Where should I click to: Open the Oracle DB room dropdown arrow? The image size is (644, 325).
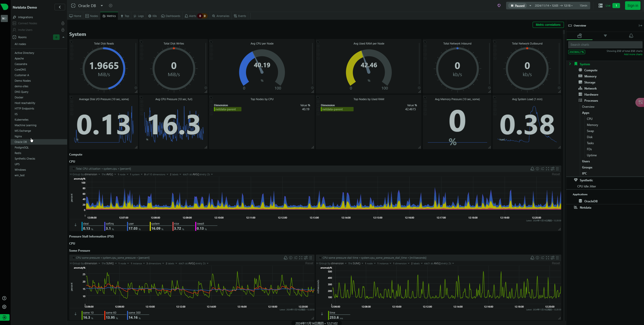pyautogui.click(x=102, y=6)
